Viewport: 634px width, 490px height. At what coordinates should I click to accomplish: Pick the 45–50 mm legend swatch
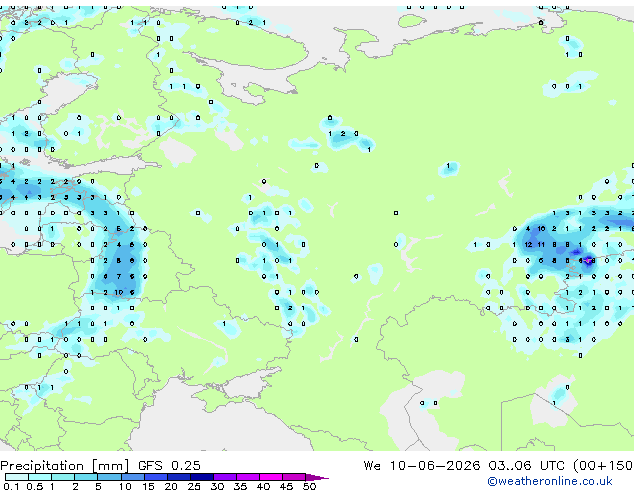[x=294, y=477]
